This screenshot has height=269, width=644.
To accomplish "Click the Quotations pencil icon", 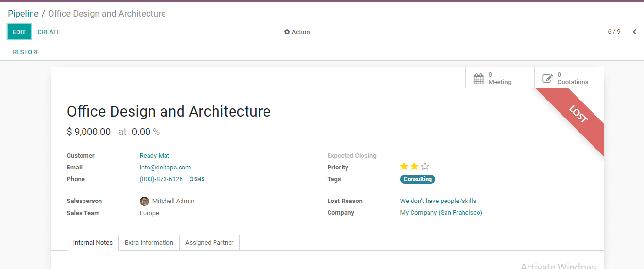I will [547, 79].
